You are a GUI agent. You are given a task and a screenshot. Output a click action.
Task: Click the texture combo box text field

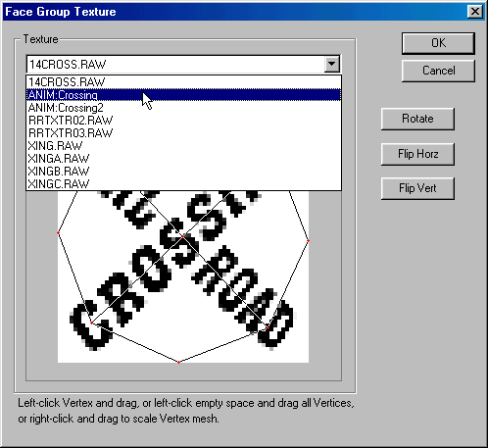[x=175, y=65]
